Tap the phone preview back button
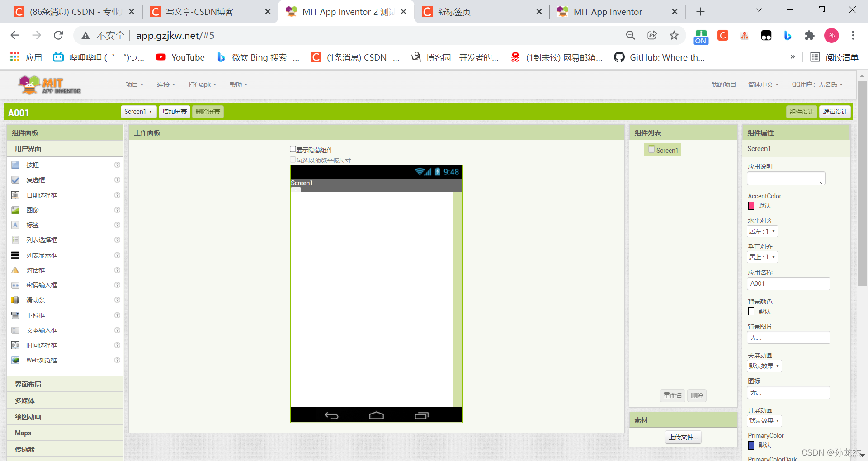This screenshot has height=461, width=868. 331,415
